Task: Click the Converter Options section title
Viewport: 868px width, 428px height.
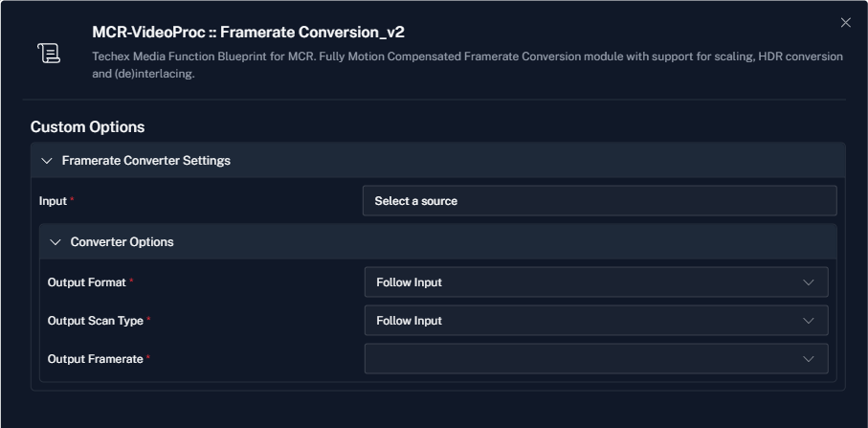Action: (x=122, y=242)
